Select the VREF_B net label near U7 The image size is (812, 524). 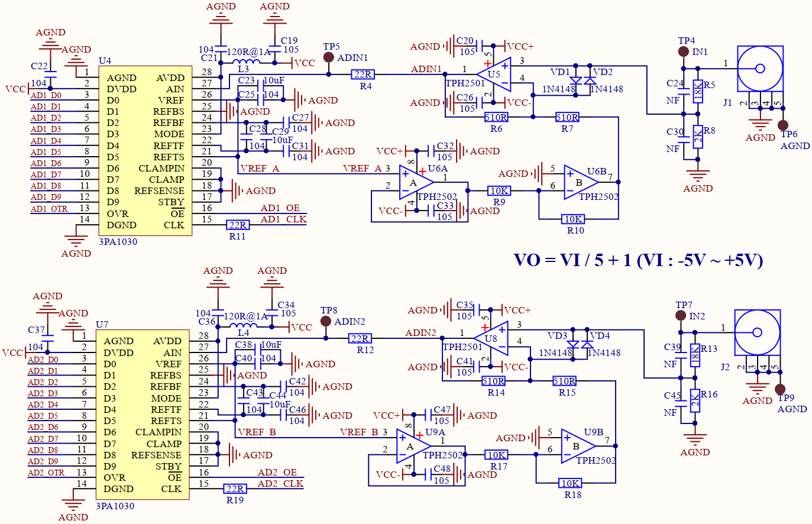(257, 432)
